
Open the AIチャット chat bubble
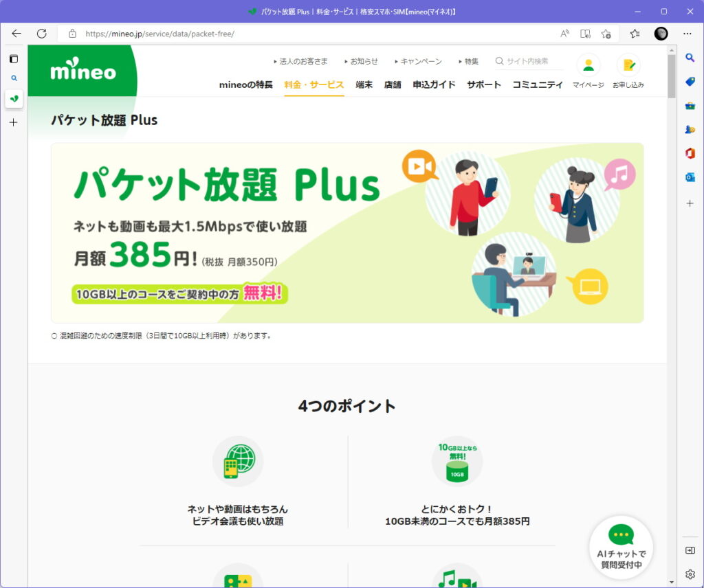coord(621,547)
